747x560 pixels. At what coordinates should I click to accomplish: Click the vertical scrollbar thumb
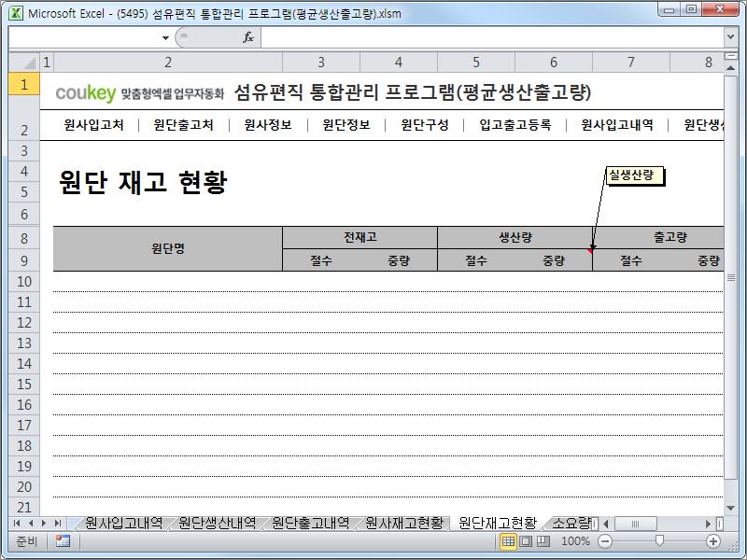point(730,277)
